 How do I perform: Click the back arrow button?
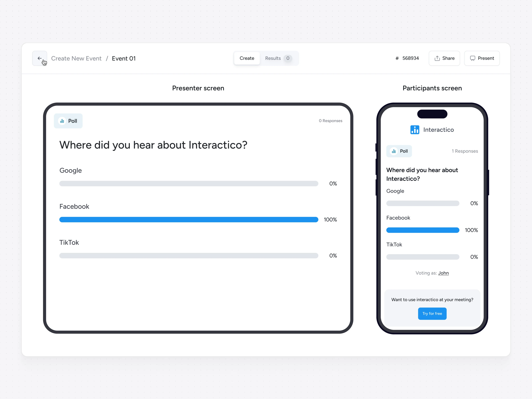pyautogui.click(x=39, y=58)
